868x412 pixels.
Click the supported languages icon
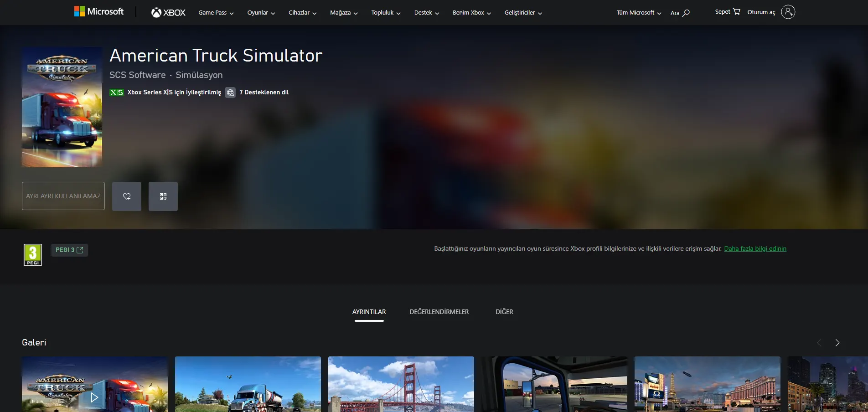[x=230, y=93]
